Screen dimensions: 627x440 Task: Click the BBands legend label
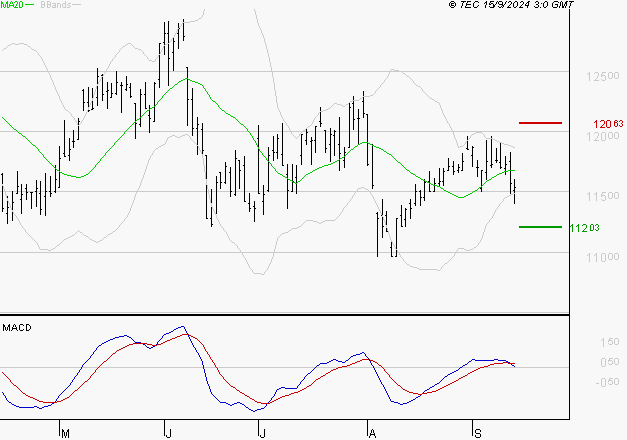coord(56,5)
